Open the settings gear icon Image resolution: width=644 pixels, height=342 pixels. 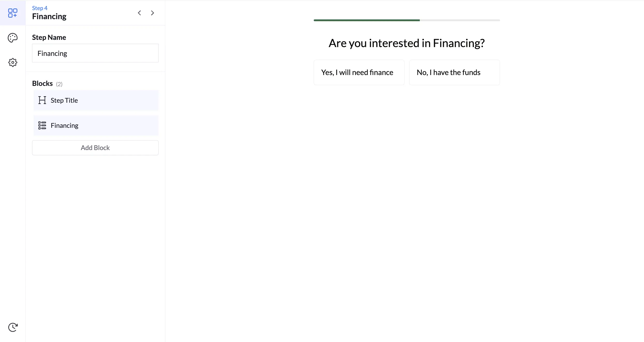click(x=13, y=62)
